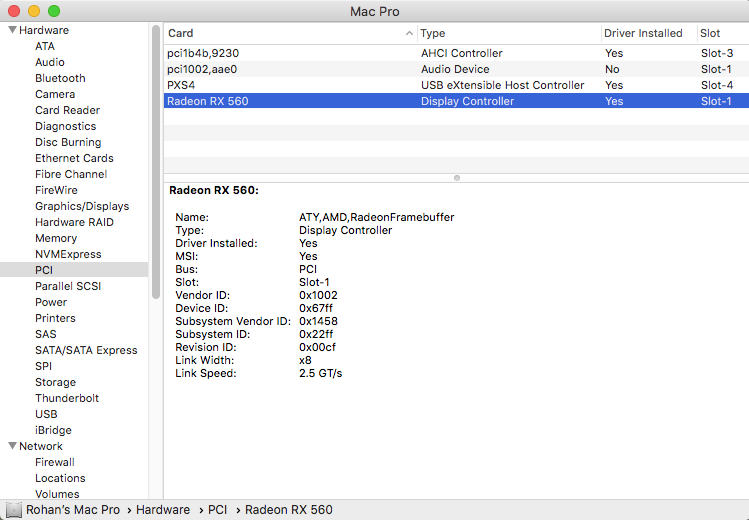Click the Hardware section label
749x520 pixels.
[44, 30]
